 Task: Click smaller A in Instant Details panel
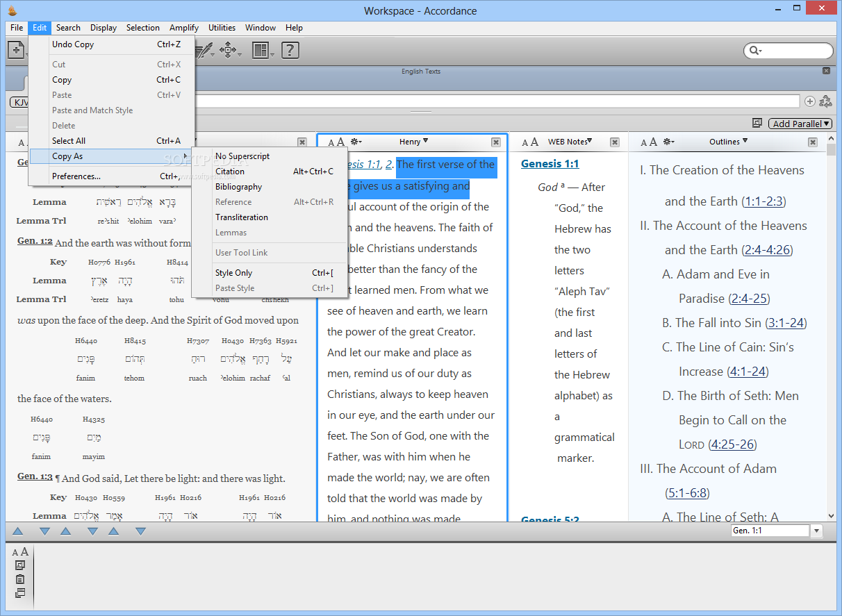tap(15, 553)
